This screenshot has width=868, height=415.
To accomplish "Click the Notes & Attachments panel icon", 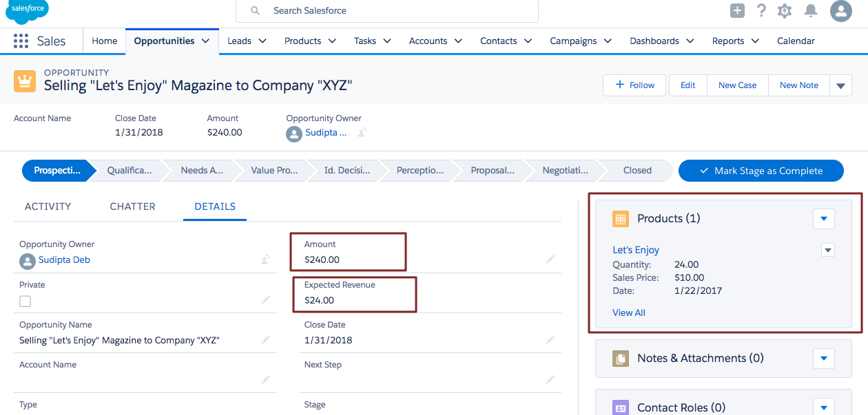I will pos(621,358).
